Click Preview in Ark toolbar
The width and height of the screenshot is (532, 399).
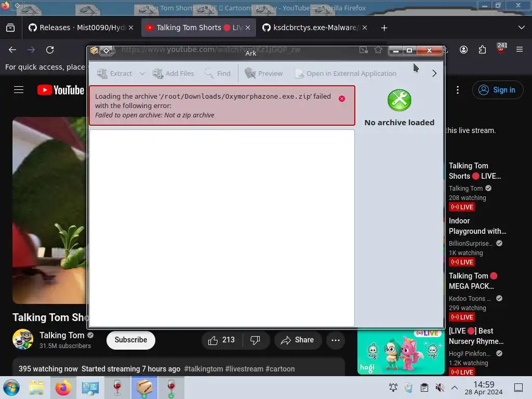(263, 73)
